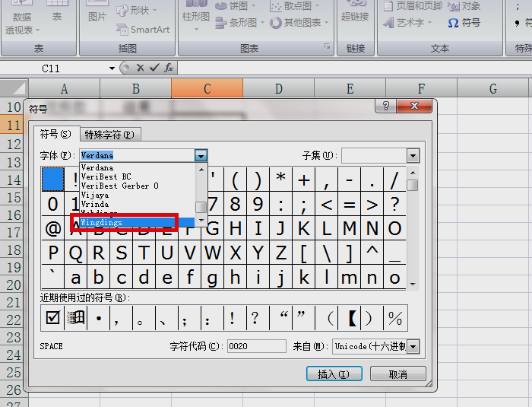Close the Symbol dialog

pos(414,106)
